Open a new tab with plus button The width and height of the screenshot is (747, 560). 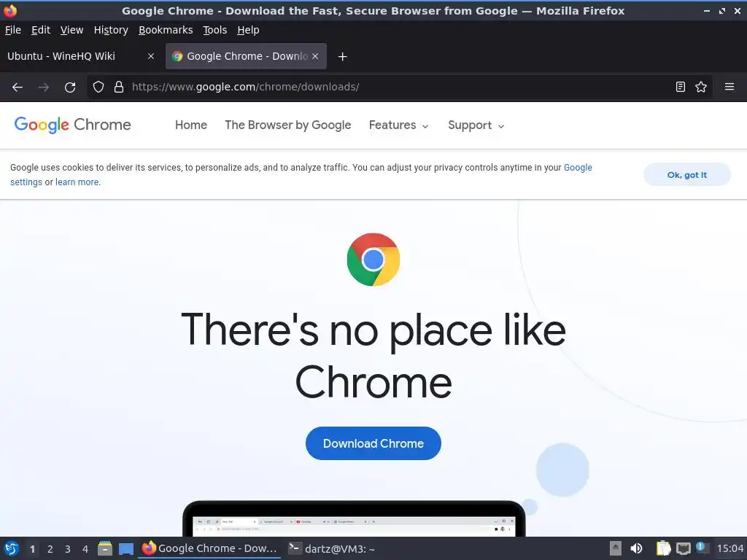(x=342, y=57)
